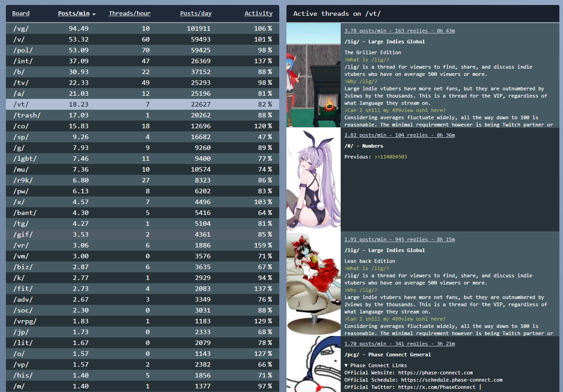563x392 pixels.
Task: Select the /a/ board row
Action: pos(142,93)
